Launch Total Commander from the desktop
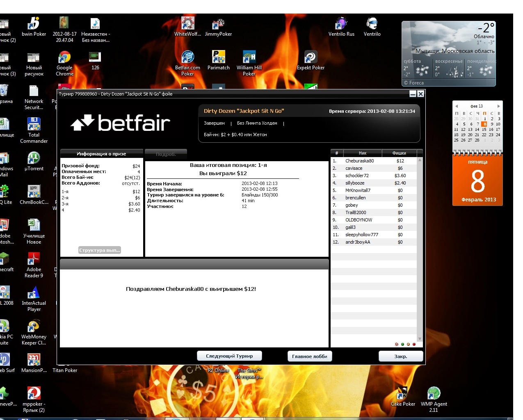The width and height of the screenshot is (523, 420). pyautogui.click(x=34, y=125)
